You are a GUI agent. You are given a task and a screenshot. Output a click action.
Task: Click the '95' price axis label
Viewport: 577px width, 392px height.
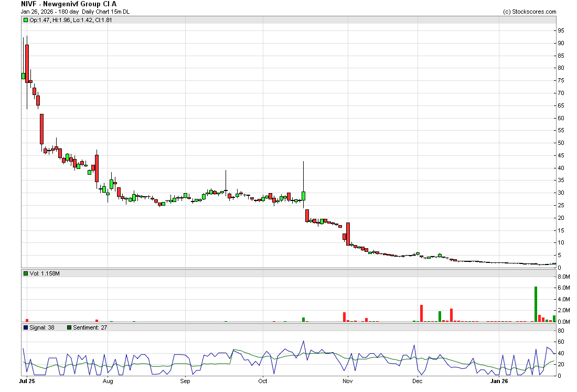(561, 30)
